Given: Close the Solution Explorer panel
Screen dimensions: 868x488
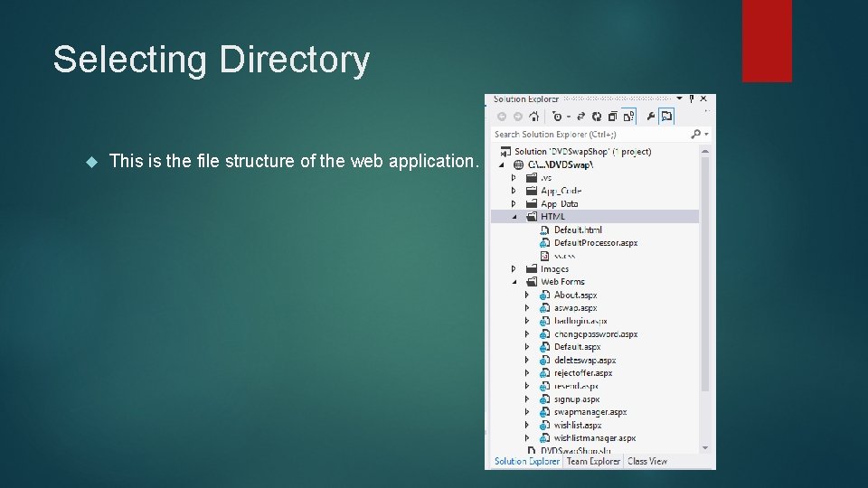Looking at the screenshot, I should click(703, 99).
